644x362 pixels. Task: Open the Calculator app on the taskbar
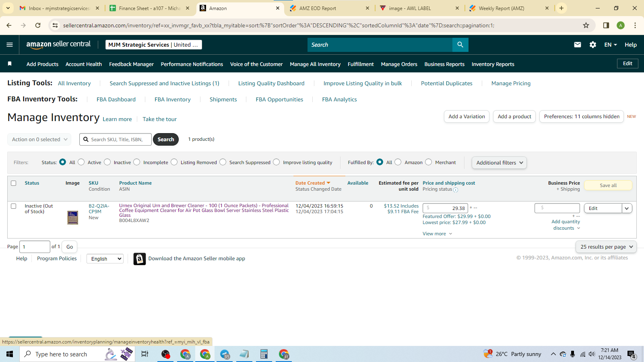[x=264, y=354]
